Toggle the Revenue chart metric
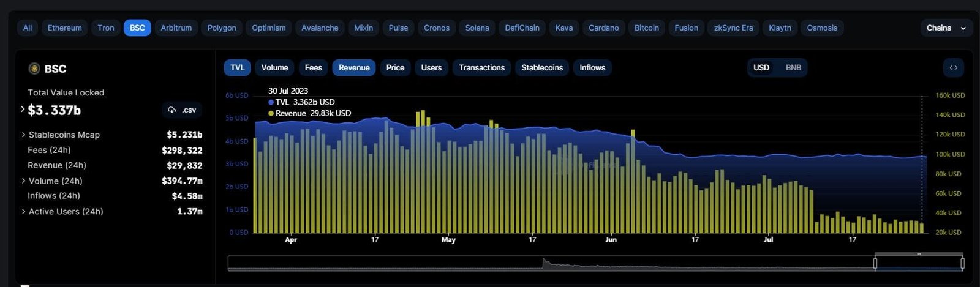The width and height of the screenshot is (980, 287). 354,67
